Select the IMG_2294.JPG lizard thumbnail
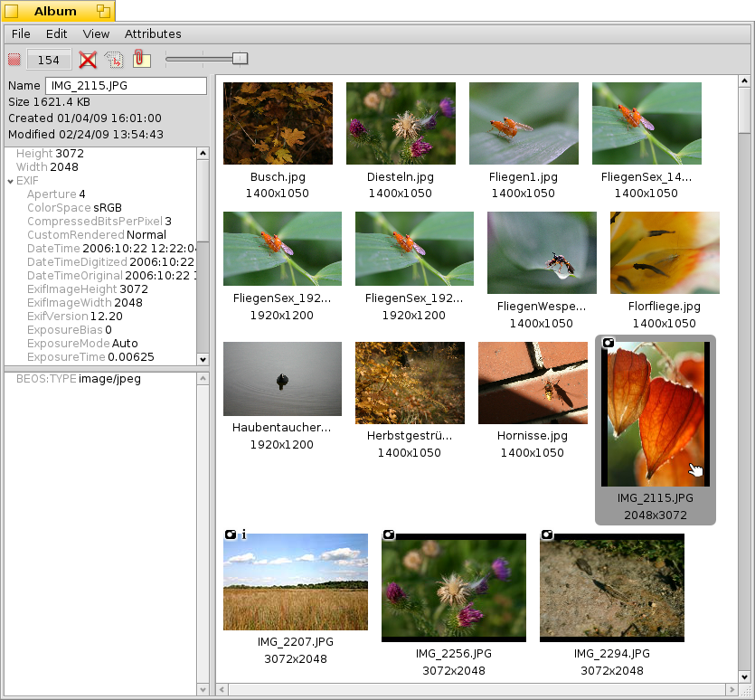The height and width of the screenshot is (700, 755). pos(612,588)
